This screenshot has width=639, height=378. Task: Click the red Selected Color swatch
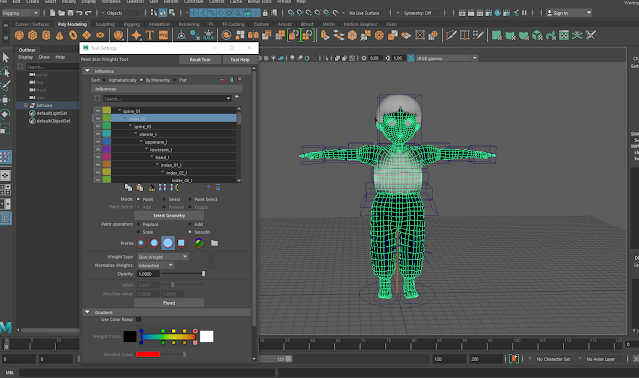(148, 355)
